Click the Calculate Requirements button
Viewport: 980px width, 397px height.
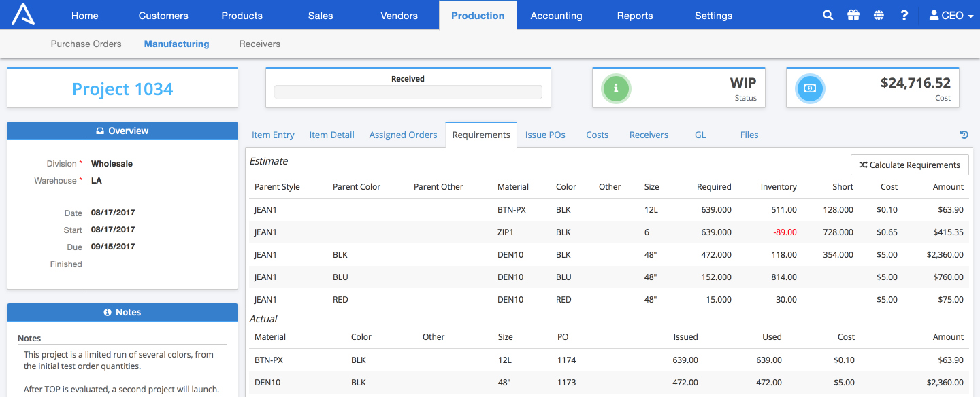pyautogui.click(x=909, y=165)
